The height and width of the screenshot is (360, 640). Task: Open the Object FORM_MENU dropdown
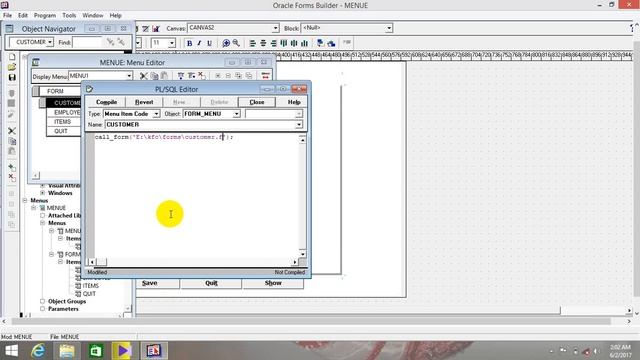[236, 114]
